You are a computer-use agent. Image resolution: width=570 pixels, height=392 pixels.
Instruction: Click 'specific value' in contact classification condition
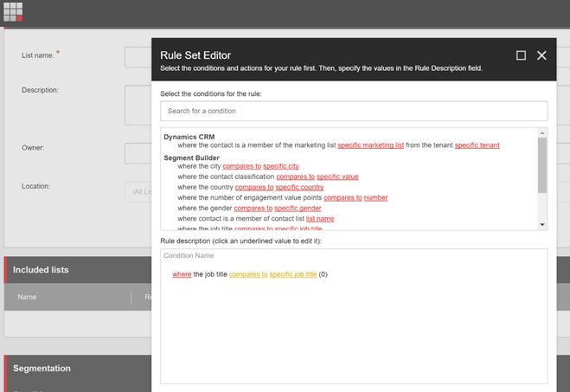pyautogui.click(x=337, y=177)
